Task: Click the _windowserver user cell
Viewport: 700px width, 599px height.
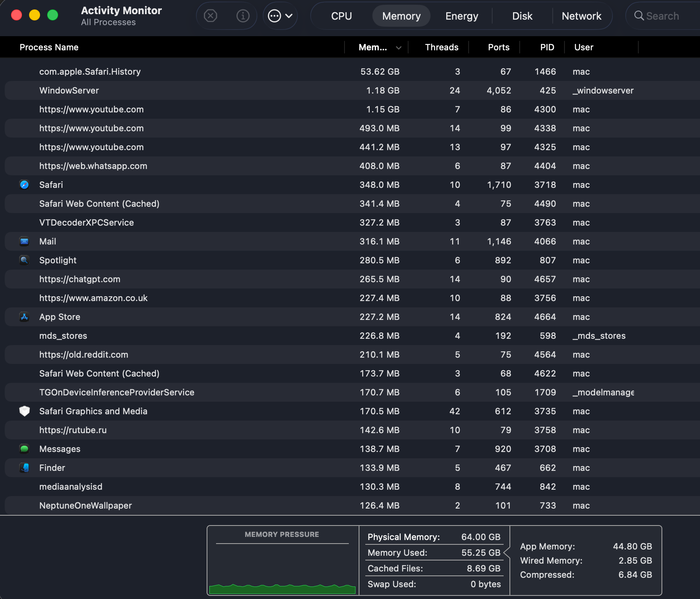Action: (603, 90)
